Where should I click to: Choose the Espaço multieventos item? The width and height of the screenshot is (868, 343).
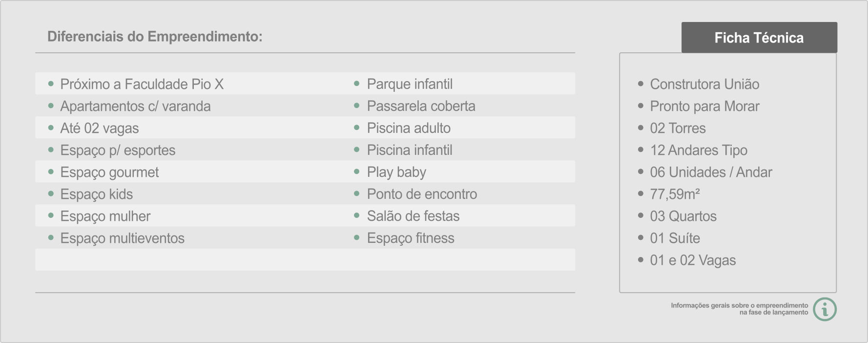(x=123, y=238)
